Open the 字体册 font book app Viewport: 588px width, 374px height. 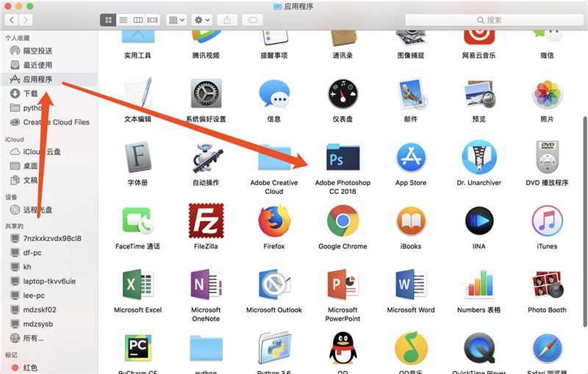pos(137,157)
